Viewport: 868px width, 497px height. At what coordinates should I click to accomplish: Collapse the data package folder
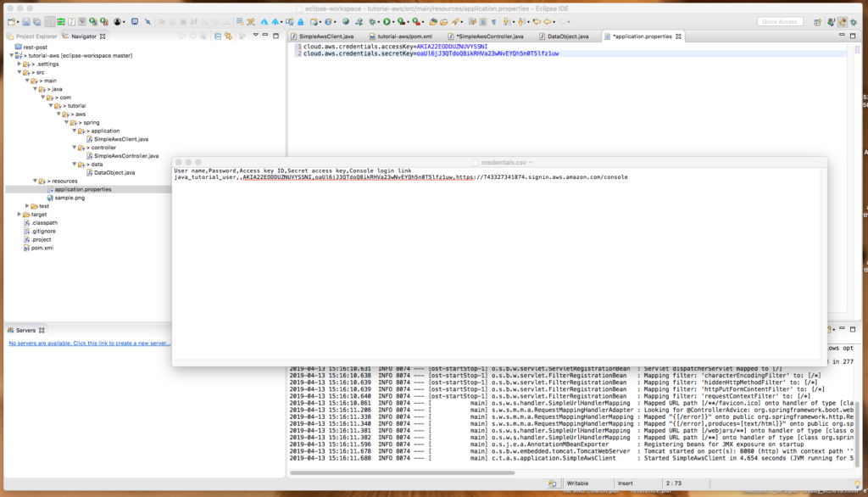click(75, 164)
